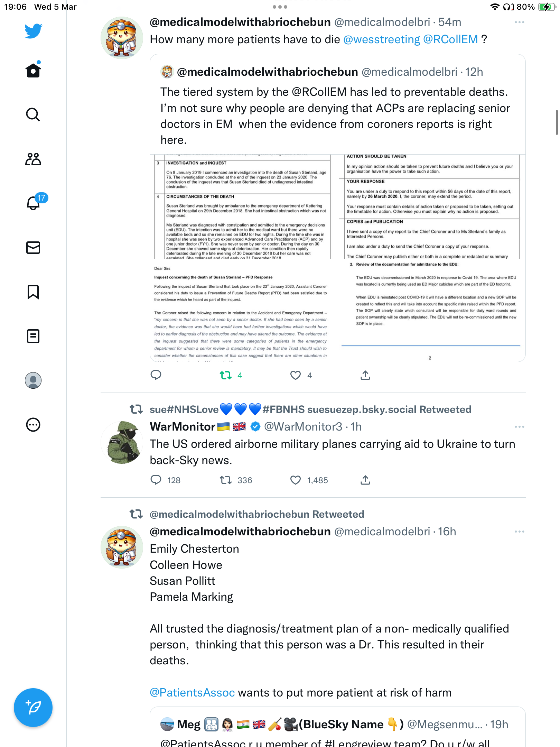Expand options menu on the WarMonitor tweet
This screenshot has height=747, width=560.
[x=519, y=427]
